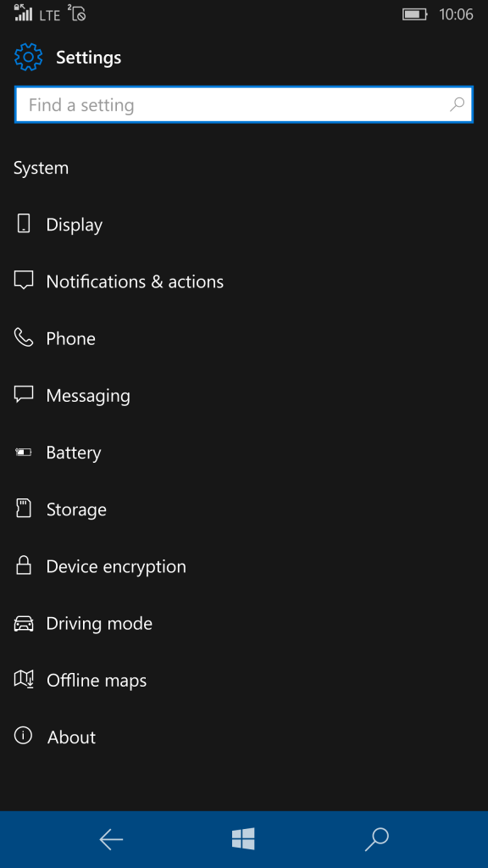Open the Battery settings entry
The image size is (488, 868).
click(74, 452)
